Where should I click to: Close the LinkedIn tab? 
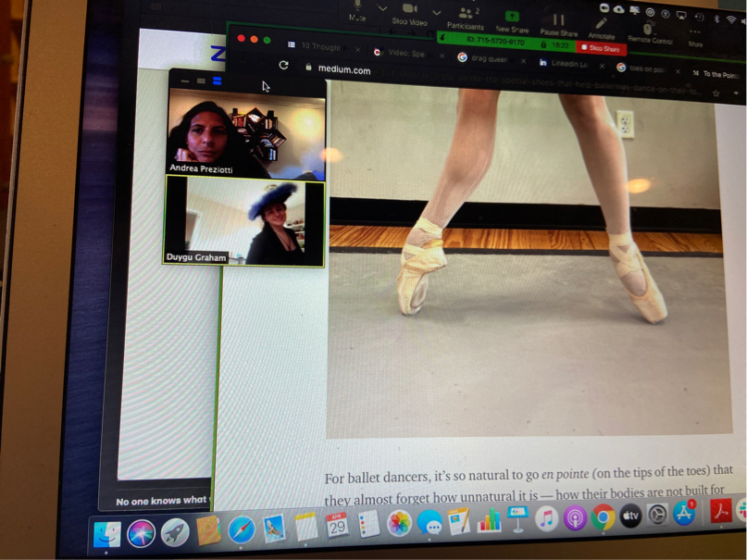[x=603, y=66]
